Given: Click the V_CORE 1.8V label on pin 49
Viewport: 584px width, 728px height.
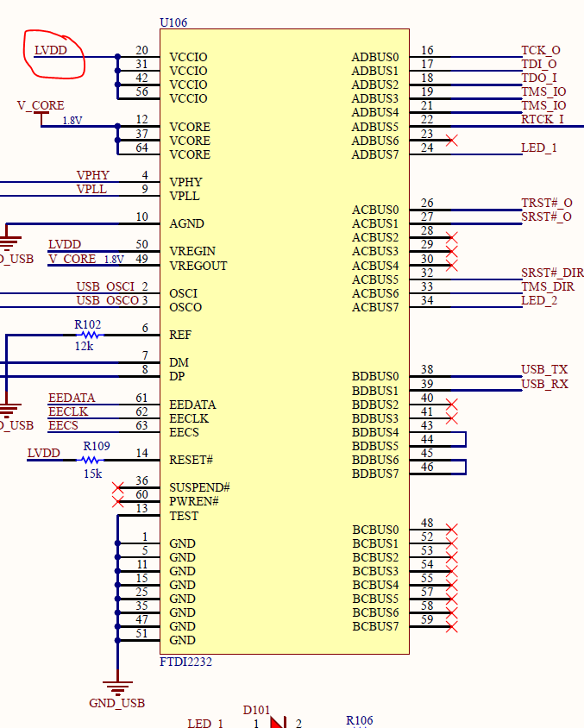Looking at the screenshot, I should click(x=86, y=259).
